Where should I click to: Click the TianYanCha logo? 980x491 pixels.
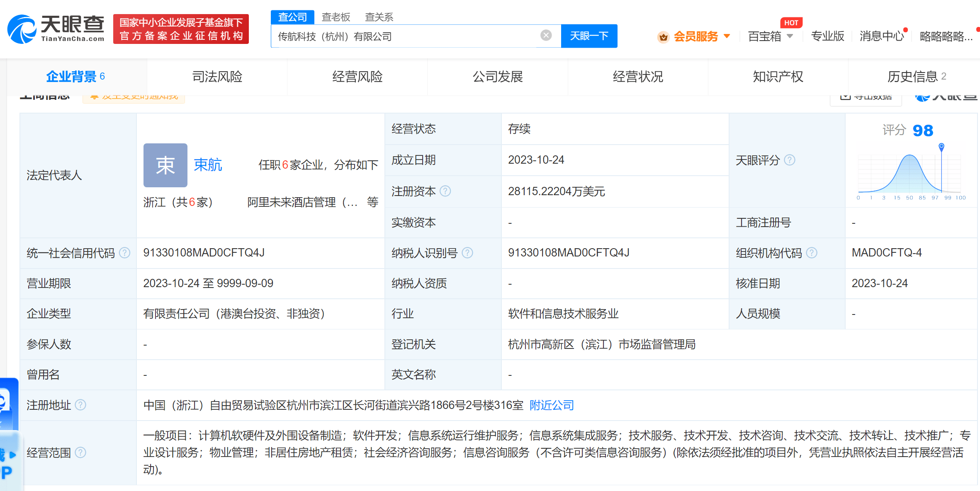pos(56,28)
